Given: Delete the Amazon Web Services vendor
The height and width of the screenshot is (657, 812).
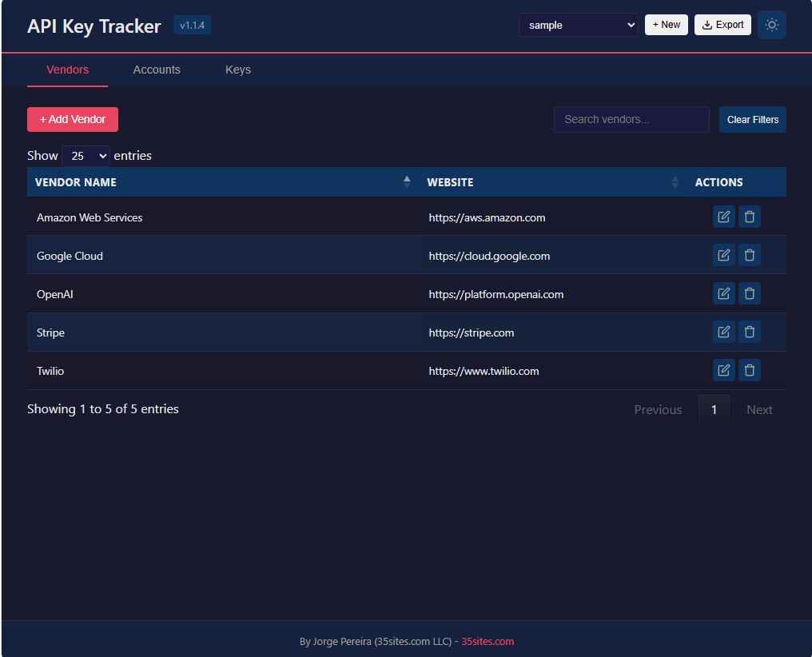Looking at the screenshot, I should 749,217.
